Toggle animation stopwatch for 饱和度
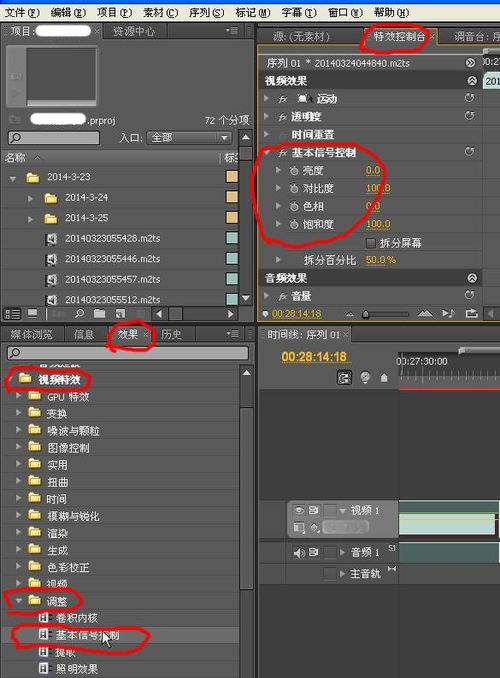The height and width of the screenshot is (678, 500). pos(294,224)
